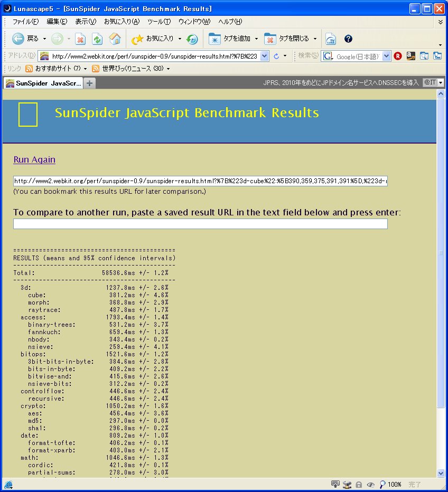
Task: Open the ファイル(F) menu
Action: pos(25,22)
